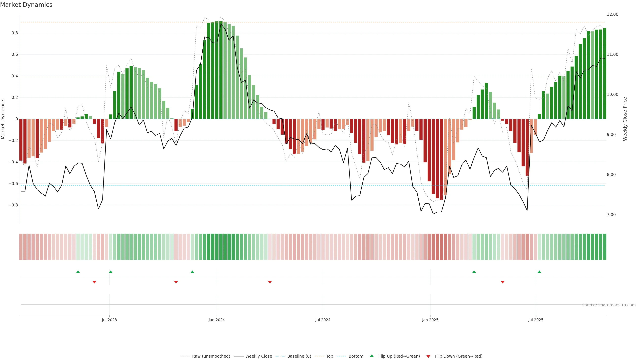The height and width of the screenshot is (362, 644).
Task: Click the green flip-up triangle right of Jul 2023
Action: [111, 272]
